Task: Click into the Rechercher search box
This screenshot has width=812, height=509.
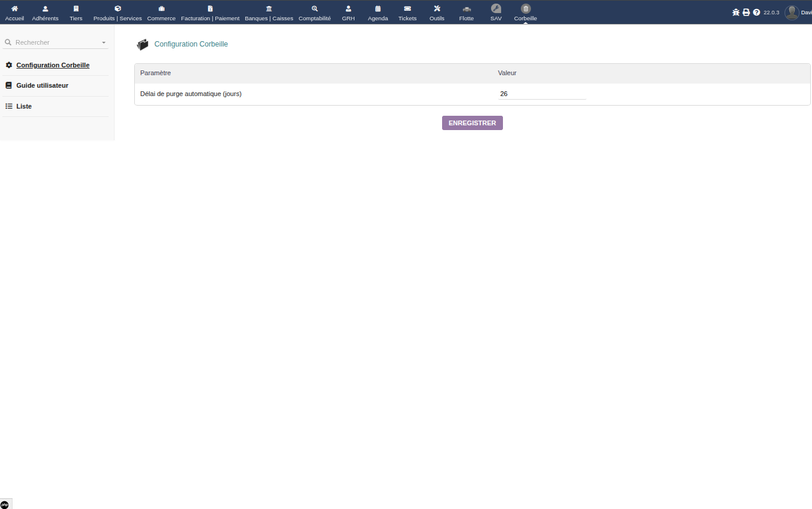Action: pos(55,42)
